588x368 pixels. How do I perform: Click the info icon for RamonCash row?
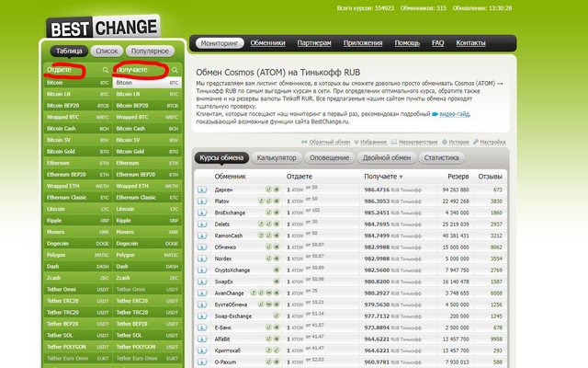tap(202, 236)
